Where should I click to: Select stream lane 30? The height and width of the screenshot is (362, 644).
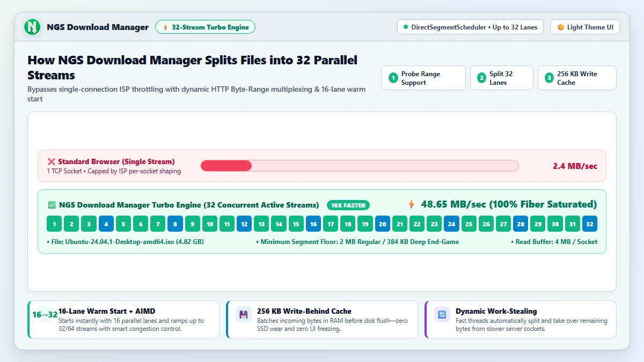point(555,224)
